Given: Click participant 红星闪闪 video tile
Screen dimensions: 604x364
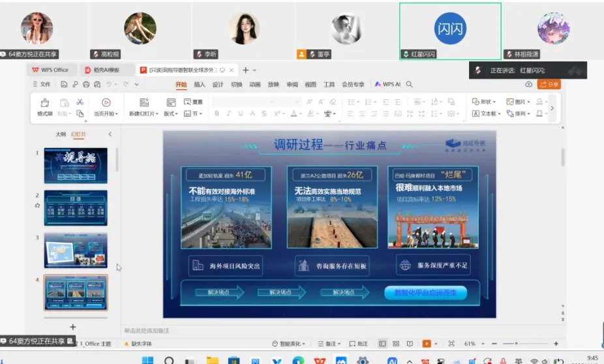Looking at the screenshot, I should [450, 31].
